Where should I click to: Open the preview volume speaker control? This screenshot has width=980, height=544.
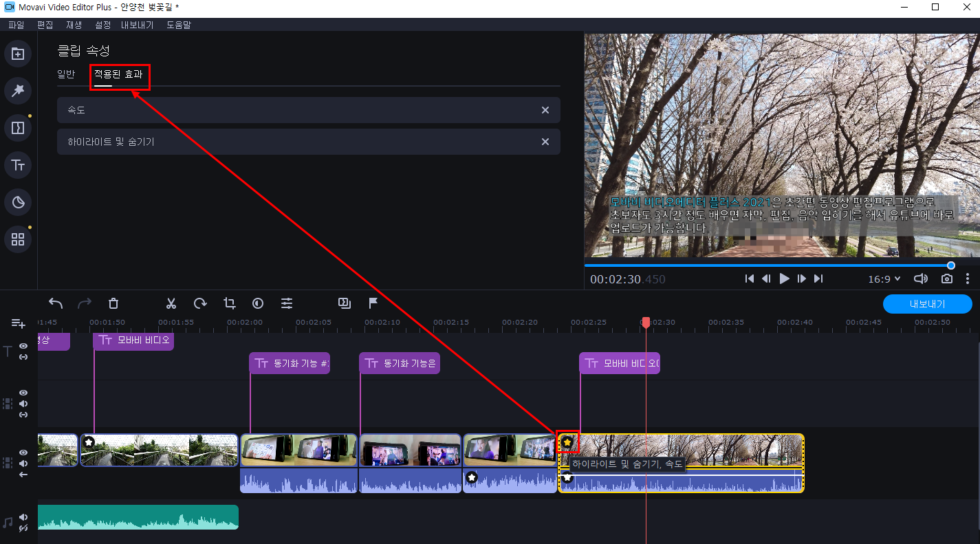pos(920,279)
